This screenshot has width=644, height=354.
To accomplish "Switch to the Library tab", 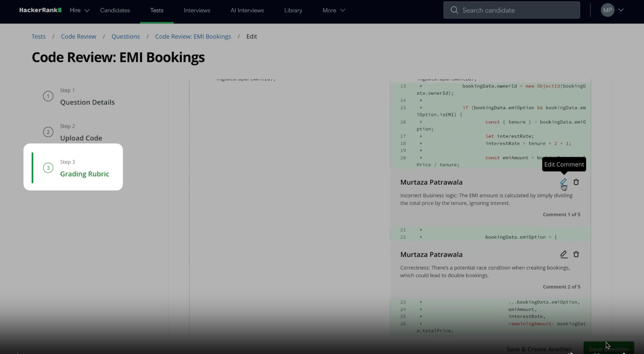I will point(293,10).
